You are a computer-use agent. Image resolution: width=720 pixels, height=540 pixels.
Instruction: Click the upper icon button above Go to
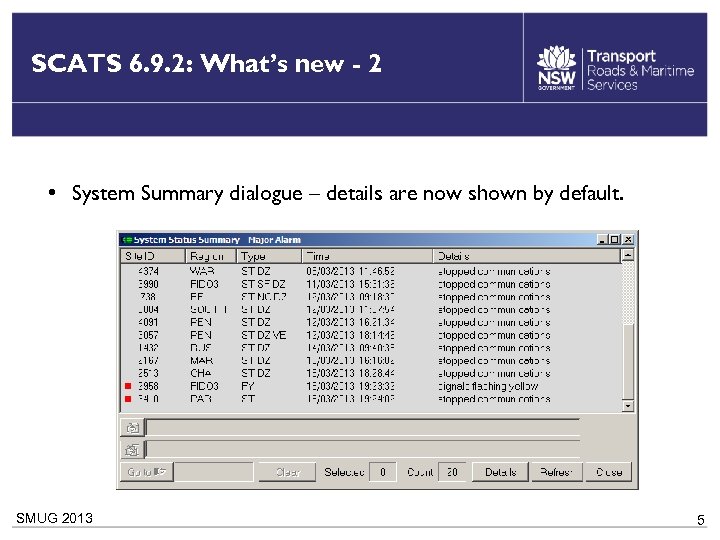(132, 428)
